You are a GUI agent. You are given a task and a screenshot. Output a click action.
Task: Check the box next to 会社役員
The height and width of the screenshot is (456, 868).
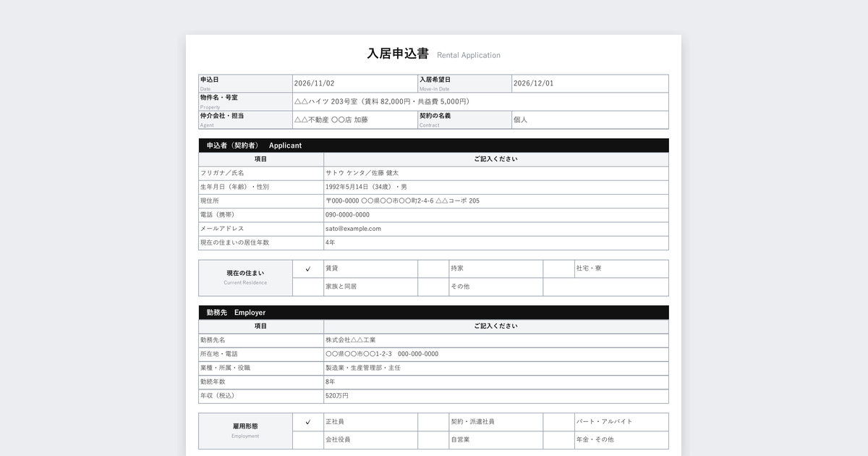[x=308, y=440]
